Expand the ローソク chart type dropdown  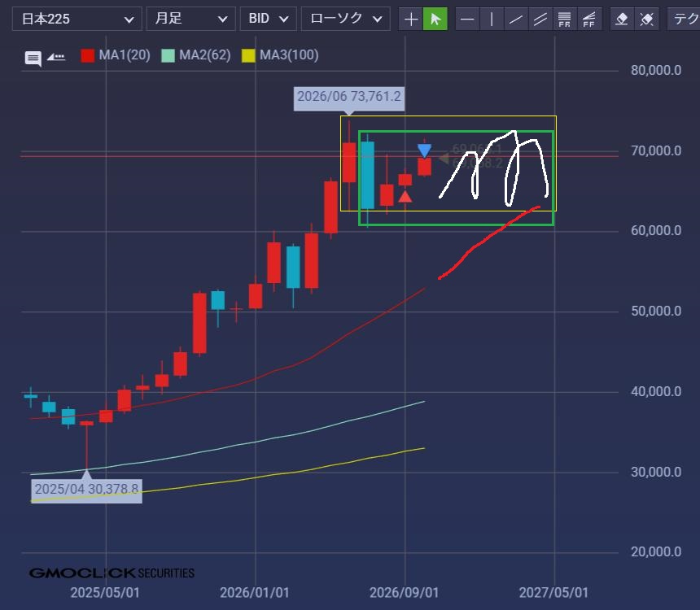click(346, 20)
